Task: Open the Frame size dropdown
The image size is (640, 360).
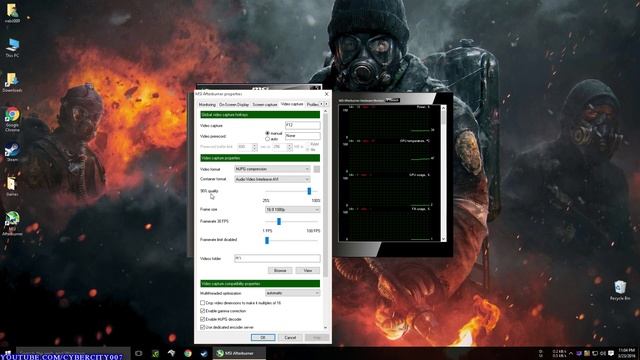Action: click(292, 209)
